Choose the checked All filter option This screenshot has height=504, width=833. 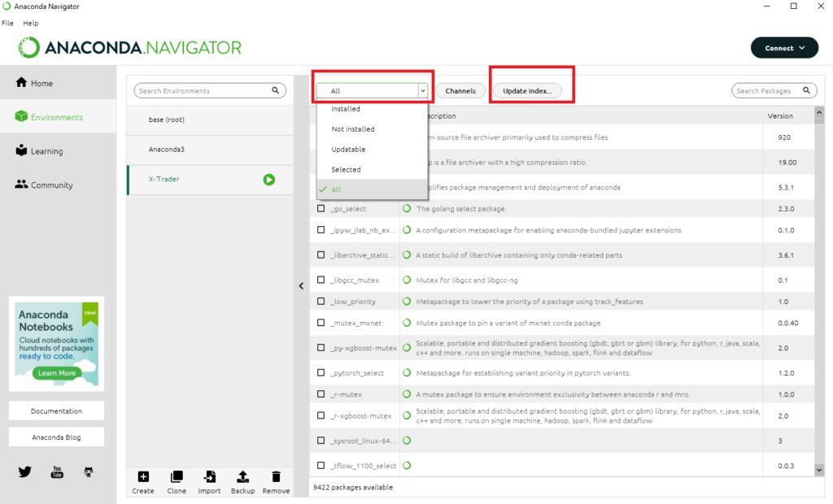[372, 189]
